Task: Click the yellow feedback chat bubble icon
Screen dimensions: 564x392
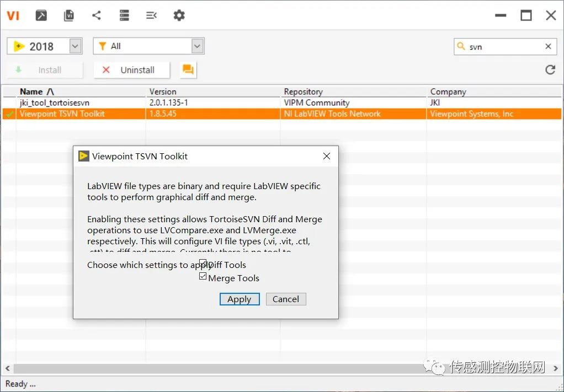Action: pyautogui.click(x=188, y=70)
